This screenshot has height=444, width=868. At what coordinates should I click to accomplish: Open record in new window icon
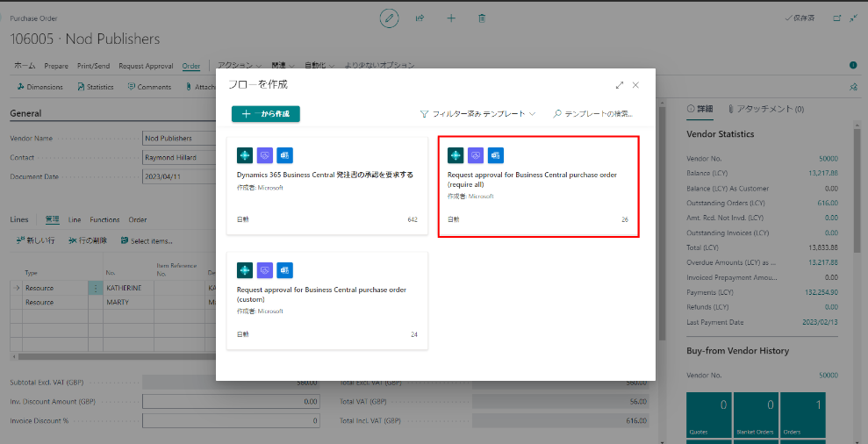[837, 18]
